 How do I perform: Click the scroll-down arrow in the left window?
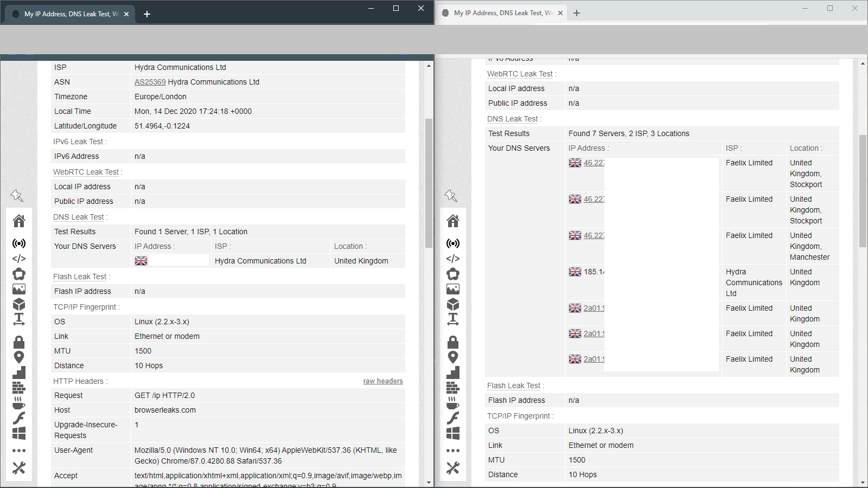pyautogui.click(x=429, y=482)
